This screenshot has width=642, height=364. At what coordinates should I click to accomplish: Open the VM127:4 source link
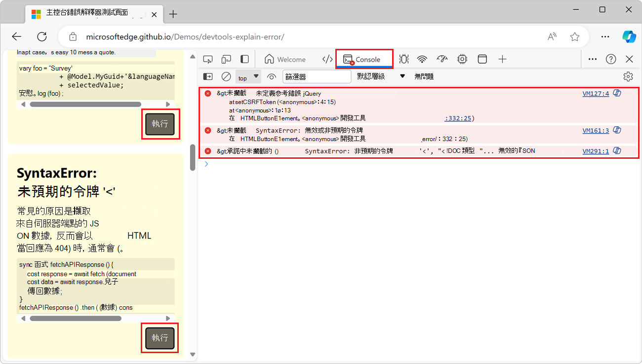coord(596,93)
